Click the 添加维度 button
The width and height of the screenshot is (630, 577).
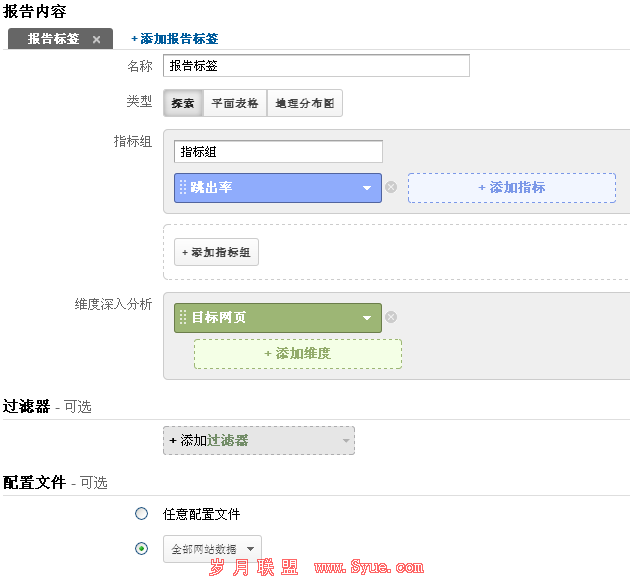point(298,354)
